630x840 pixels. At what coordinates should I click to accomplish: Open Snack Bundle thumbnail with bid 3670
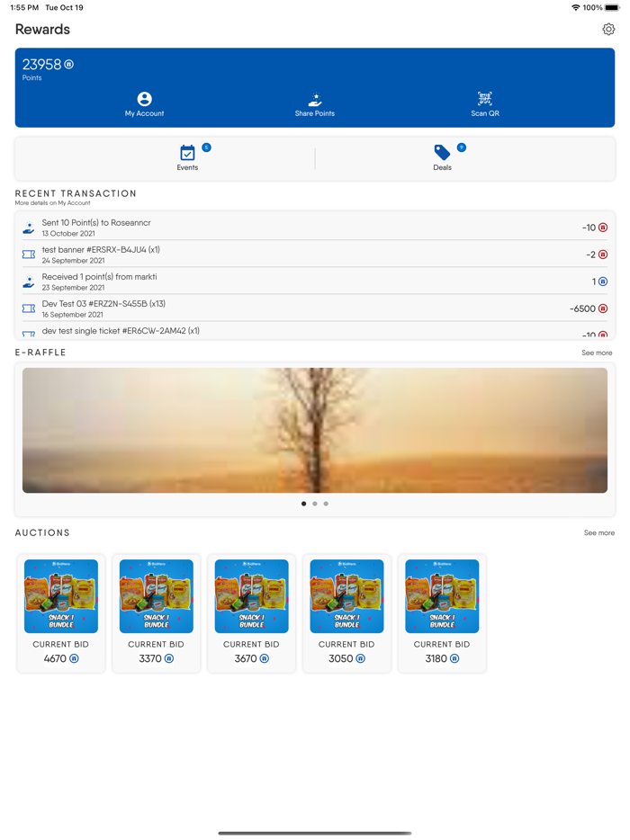click(x=251, y=596)
